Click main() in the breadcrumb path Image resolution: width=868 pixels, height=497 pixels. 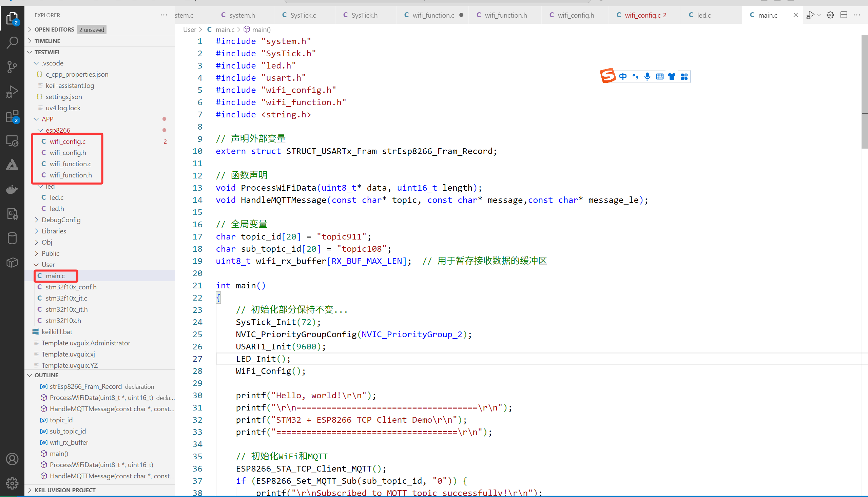click(261, 30)
